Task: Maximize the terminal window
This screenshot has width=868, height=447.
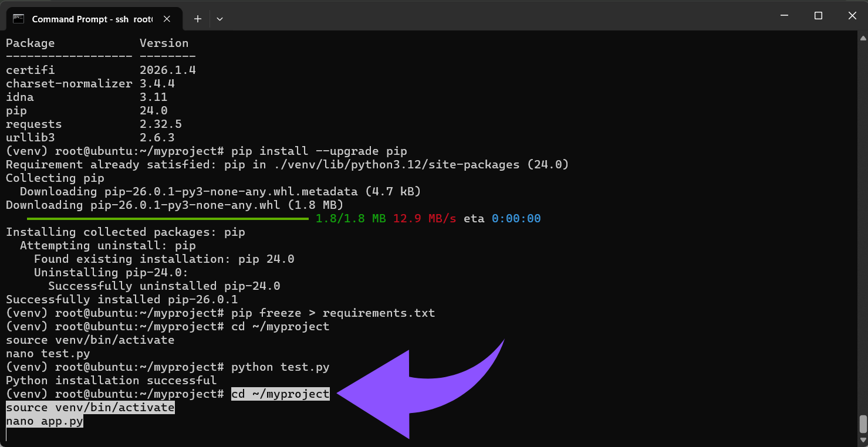Action: [818, 16]
